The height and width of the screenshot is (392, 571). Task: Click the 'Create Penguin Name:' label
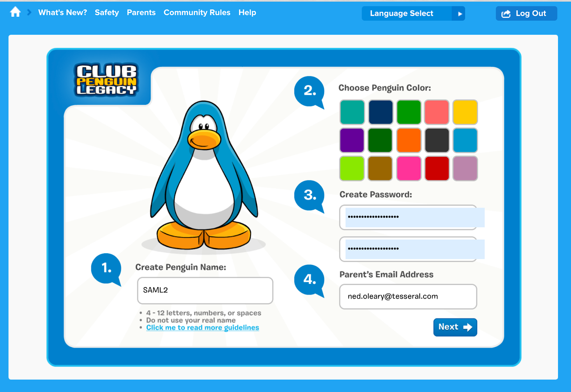point(181,267)
